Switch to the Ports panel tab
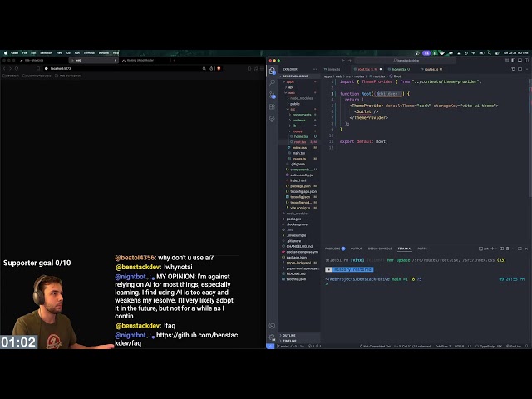This screenshot has width=532, height=399. pos(422,249)
